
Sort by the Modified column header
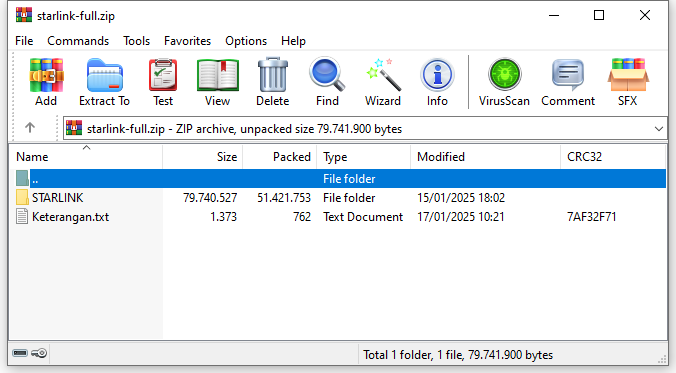coord(486,157)
